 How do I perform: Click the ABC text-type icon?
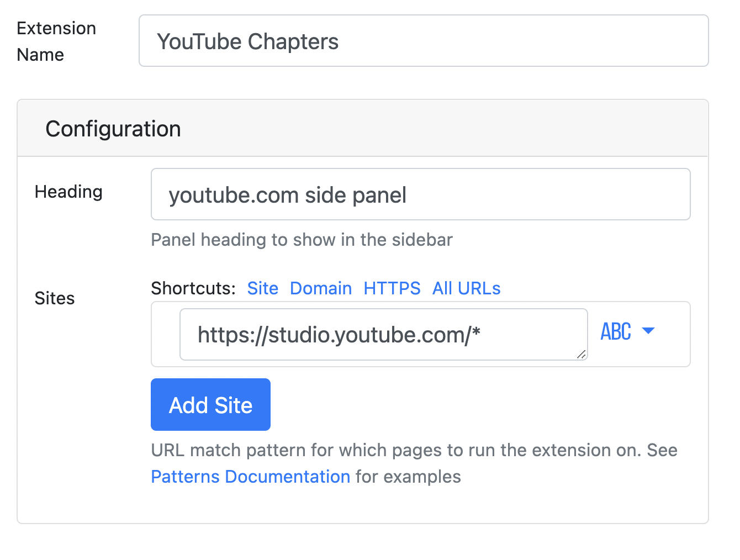(616, 331)
